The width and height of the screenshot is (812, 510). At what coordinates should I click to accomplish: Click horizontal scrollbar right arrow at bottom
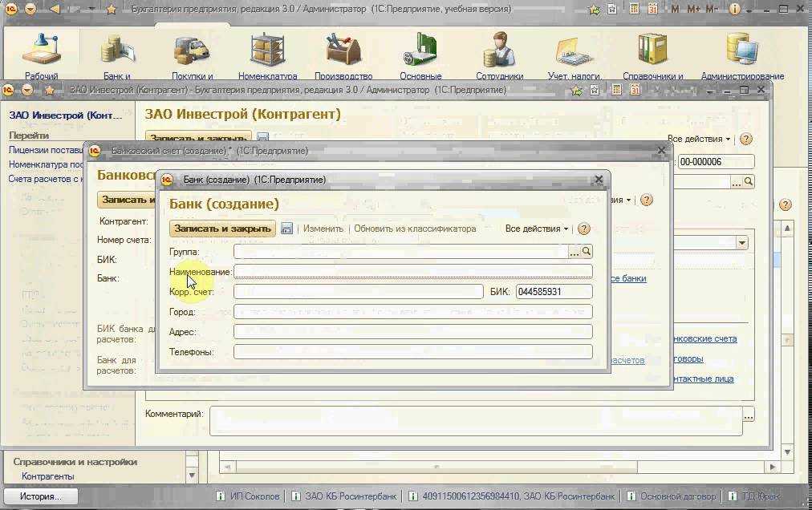[x=772, y=467]
